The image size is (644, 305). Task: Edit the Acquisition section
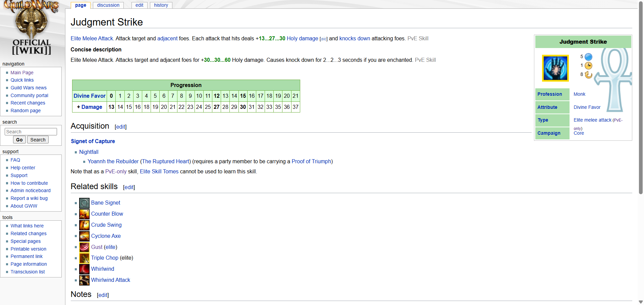tap(121, 127)
